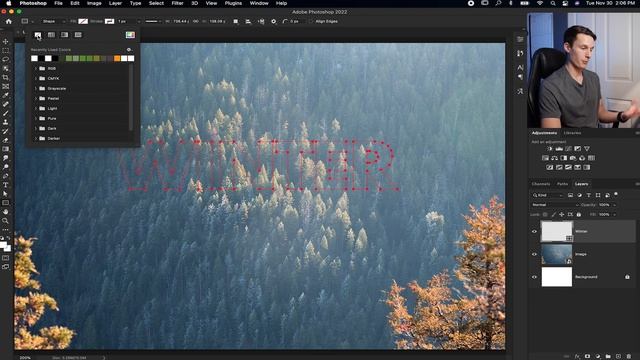Open the Window menu

[259, 3]
